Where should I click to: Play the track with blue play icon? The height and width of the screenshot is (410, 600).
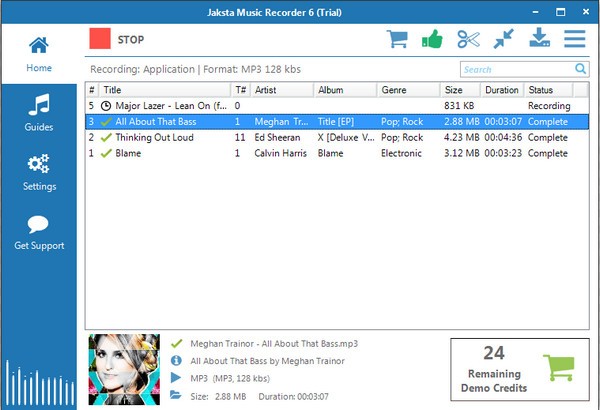176,378
